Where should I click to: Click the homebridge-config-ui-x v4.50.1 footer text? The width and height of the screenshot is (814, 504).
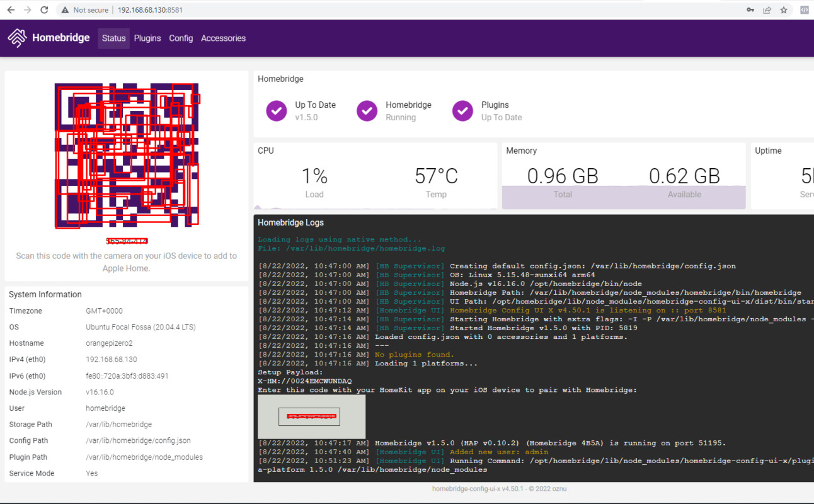(x=500, y=489)
